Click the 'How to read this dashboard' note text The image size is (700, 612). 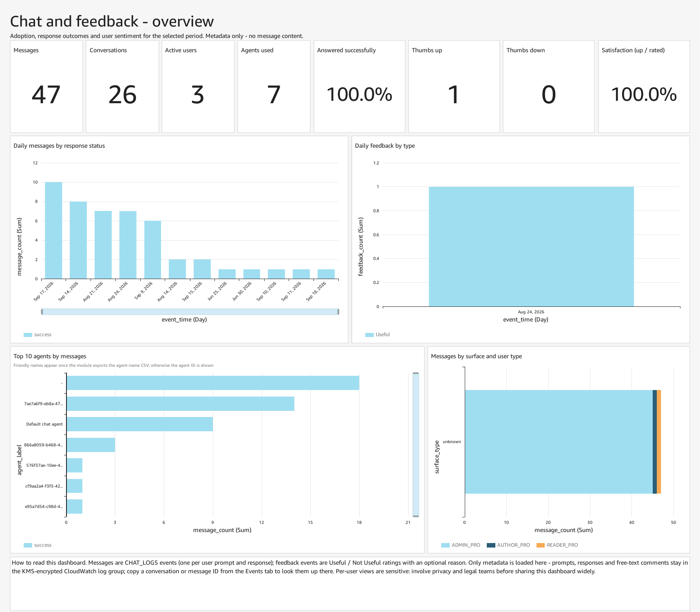pyautogui.click(x=350, y=567)
